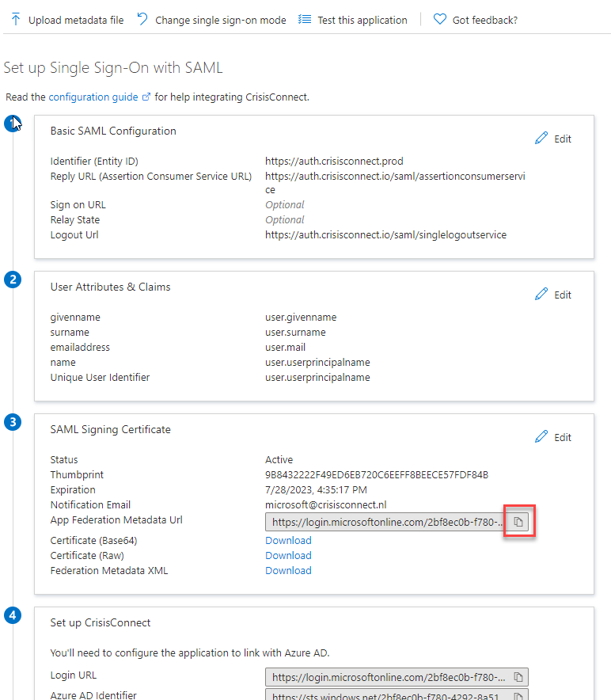Select the certificate Thumbprint value
This screenshot has height=700, width=611.
pyautogui.click(x=377, y=474)
